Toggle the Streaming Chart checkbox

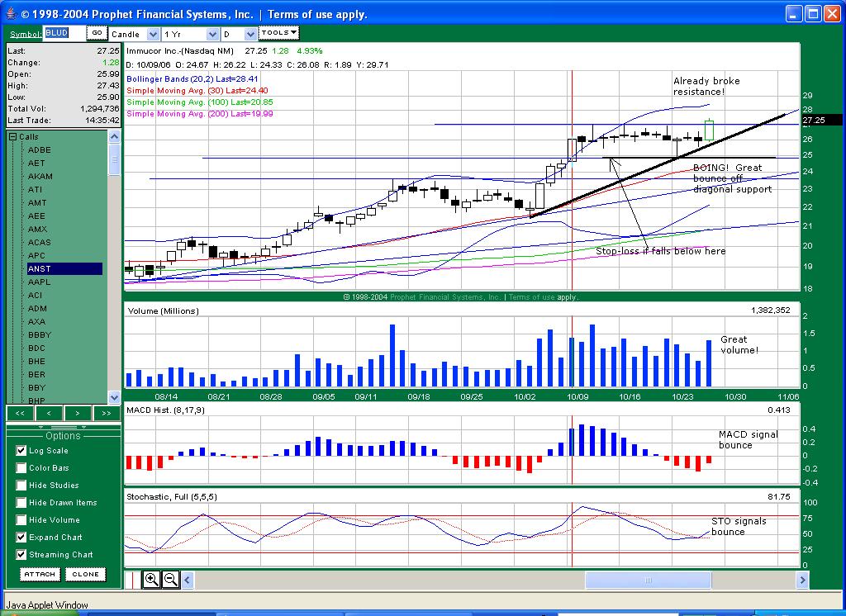(x=21, y=554)
